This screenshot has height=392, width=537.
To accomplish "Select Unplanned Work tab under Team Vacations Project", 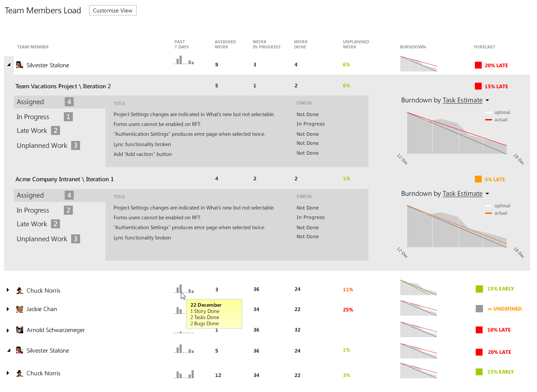I will [42, 146].
